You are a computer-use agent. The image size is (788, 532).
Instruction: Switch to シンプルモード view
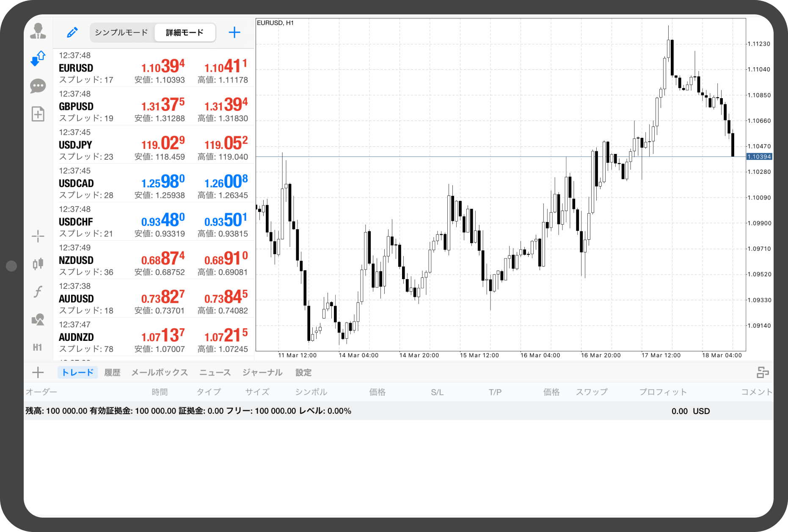(121, 33)
